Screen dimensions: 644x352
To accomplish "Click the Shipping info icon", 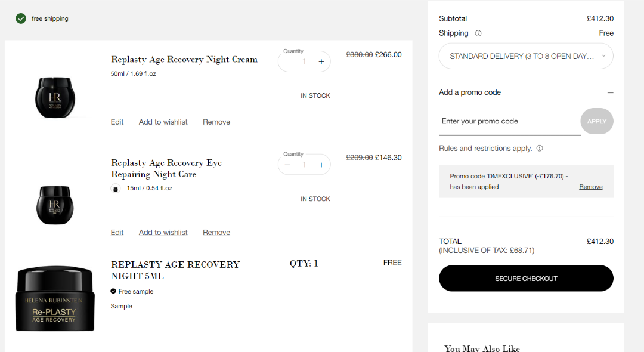I will pyautogui.click(x=478, y=33).
